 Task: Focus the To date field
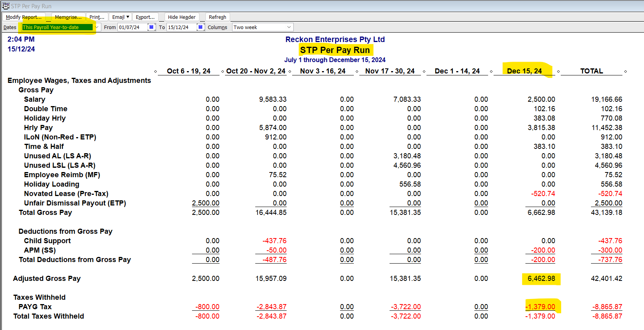tap(182, 27)
